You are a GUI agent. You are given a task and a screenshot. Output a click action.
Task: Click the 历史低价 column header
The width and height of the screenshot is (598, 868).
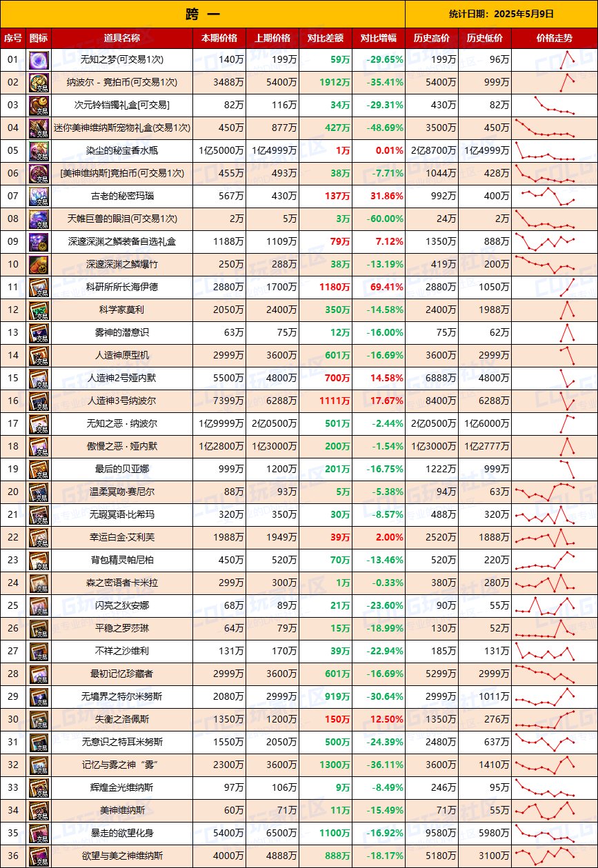[484, 38]
